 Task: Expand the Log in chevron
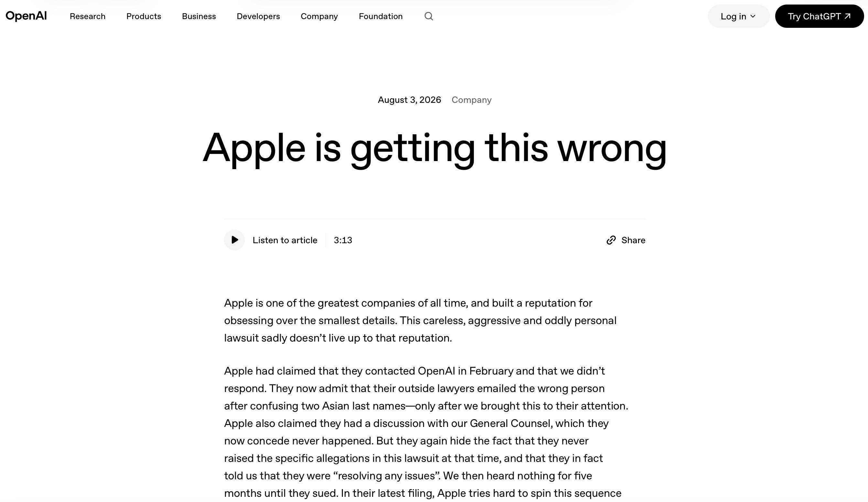753,16
